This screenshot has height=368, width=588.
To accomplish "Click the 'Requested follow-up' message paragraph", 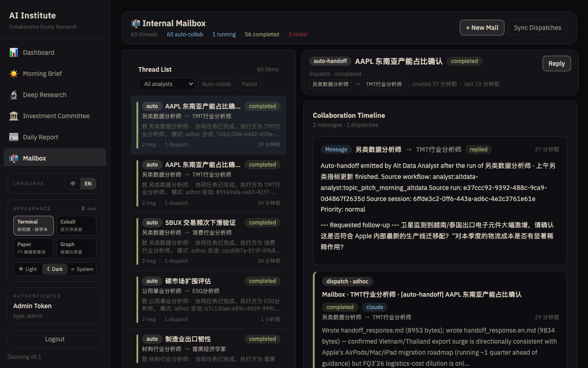I will [440, 236].
